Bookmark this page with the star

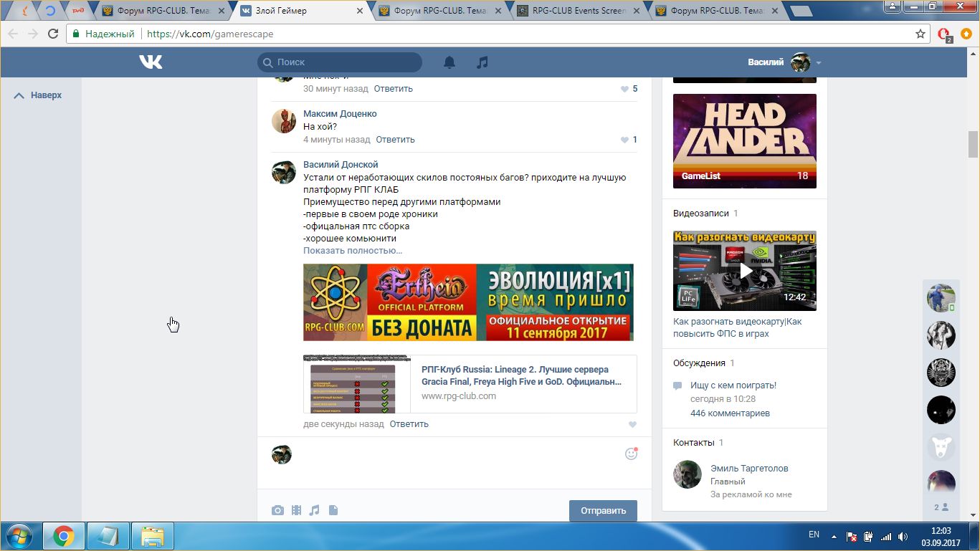[x=920, y=34]
